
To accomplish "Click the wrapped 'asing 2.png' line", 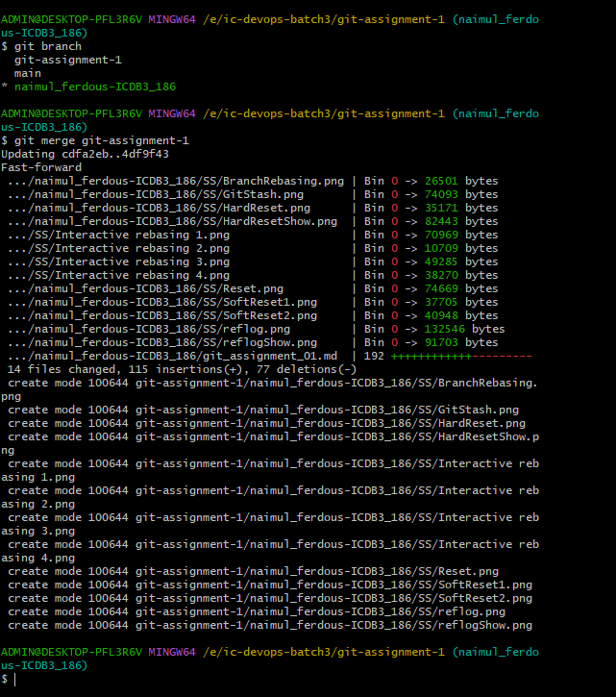I will pos(37,505).
